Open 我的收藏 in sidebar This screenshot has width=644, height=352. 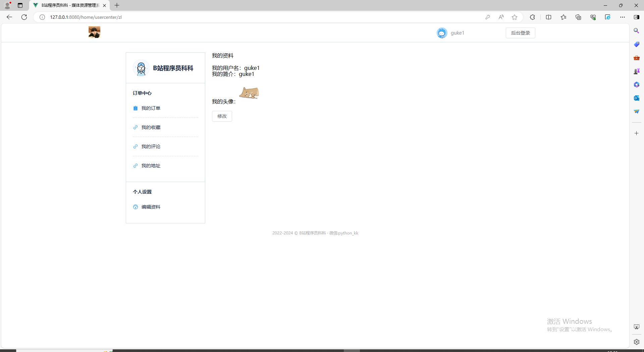(x=151, y=127)
